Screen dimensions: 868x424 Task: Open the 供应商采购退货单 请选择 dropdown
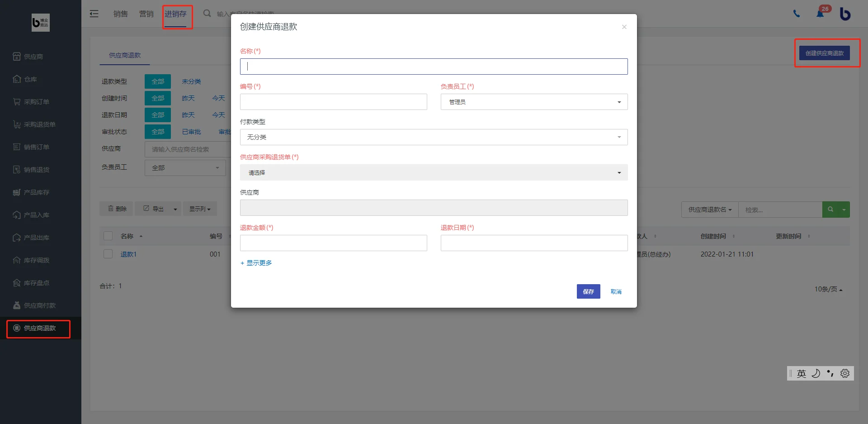[x=434, y=172]
